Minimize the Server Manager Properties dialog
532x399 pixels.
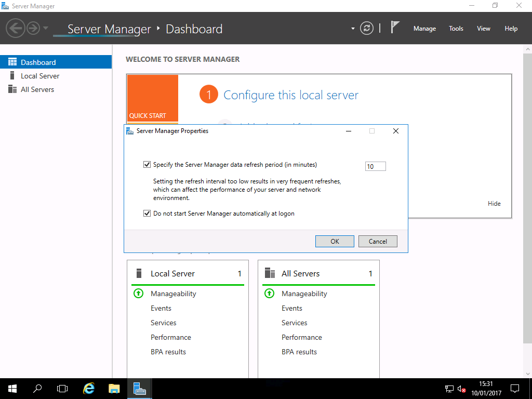349,131
